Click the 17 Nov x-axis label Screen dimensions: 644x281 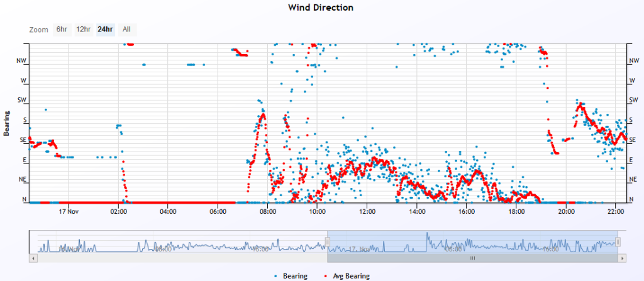tap(68, 212)
